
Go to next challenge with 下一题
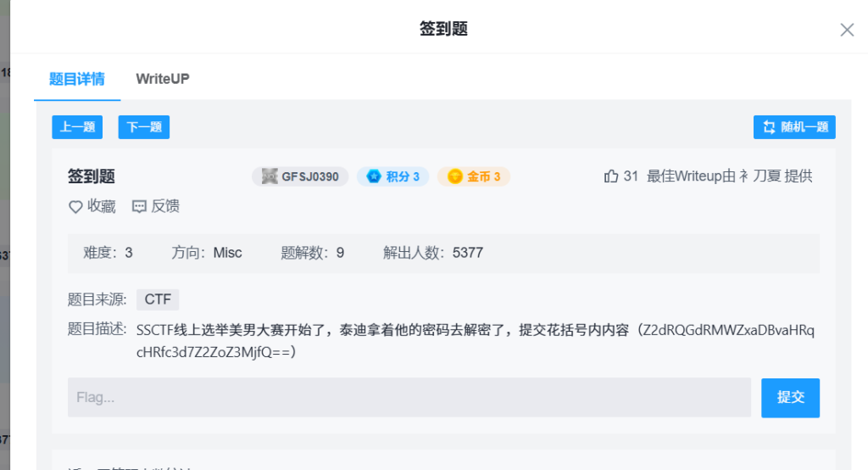[143, 127]
